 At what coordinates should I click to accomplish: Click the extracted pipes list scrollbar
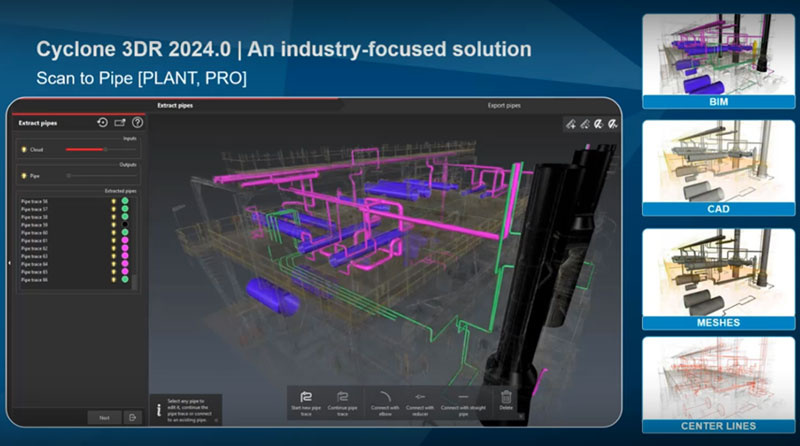click(x=135, y=282)
